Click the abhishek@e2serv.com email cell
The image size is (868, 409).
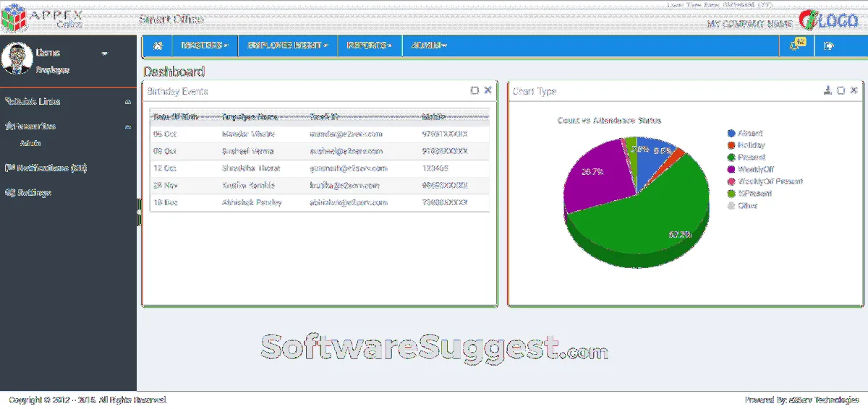tap(349, 203)
